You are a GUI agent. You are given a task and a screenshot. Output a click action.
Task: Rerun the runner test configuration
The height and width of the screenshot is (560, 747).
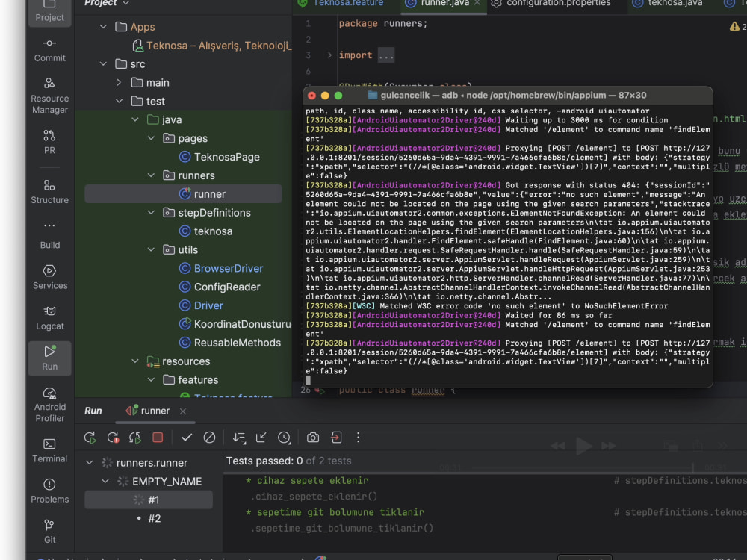click(x=90, y=438)
